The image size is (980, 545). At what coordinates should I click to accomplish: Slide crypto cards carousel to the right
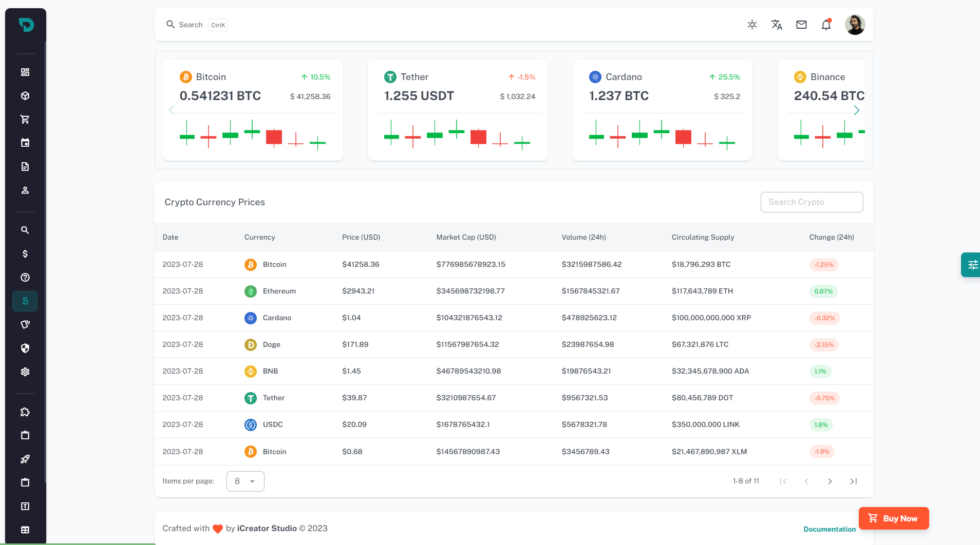point(856,110)
